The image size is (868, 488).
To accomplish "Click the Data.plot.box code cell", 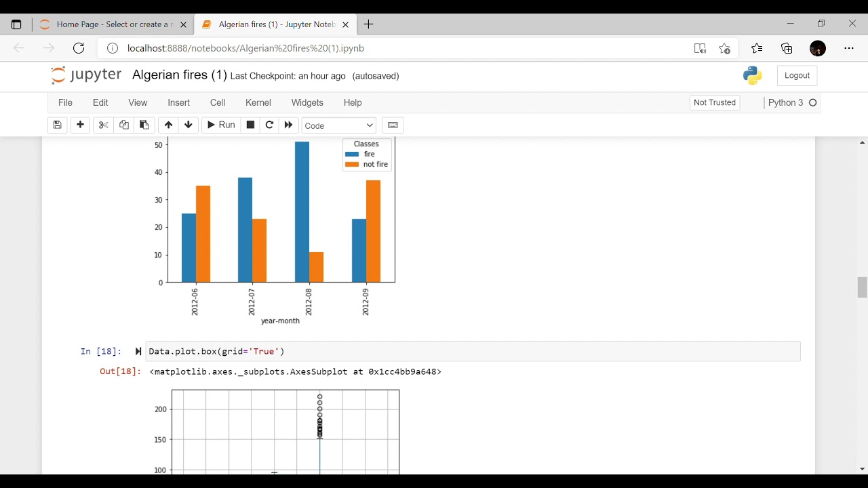I will pos(473,352).
